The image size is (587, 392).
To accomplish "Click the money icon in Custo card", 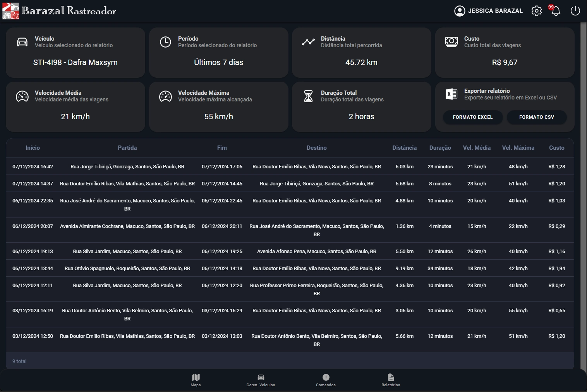I will pos(451,42).
